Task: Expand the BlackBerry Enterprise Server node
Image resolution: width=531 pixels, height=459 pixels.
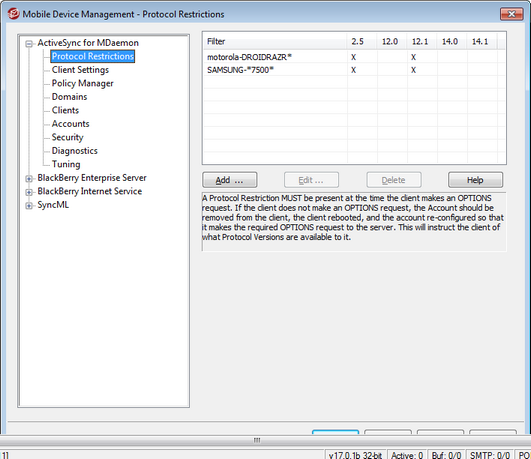Action: point(29,179)
